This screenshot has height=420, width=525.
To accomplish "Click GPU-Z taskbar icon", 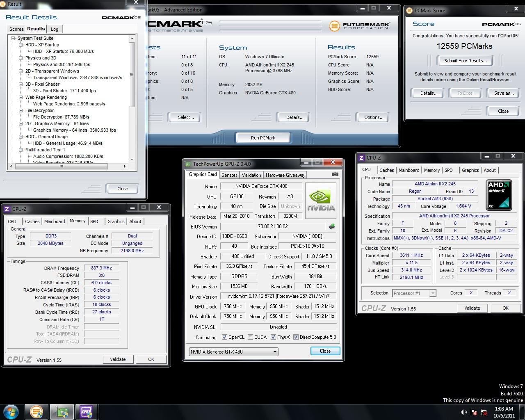I will 62,412.
